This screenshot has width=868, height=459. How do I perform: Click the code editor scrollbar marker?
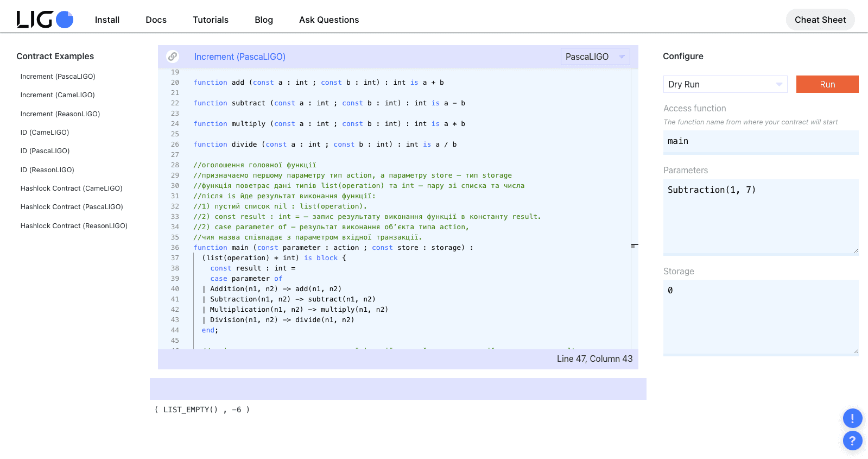point(634,246)
